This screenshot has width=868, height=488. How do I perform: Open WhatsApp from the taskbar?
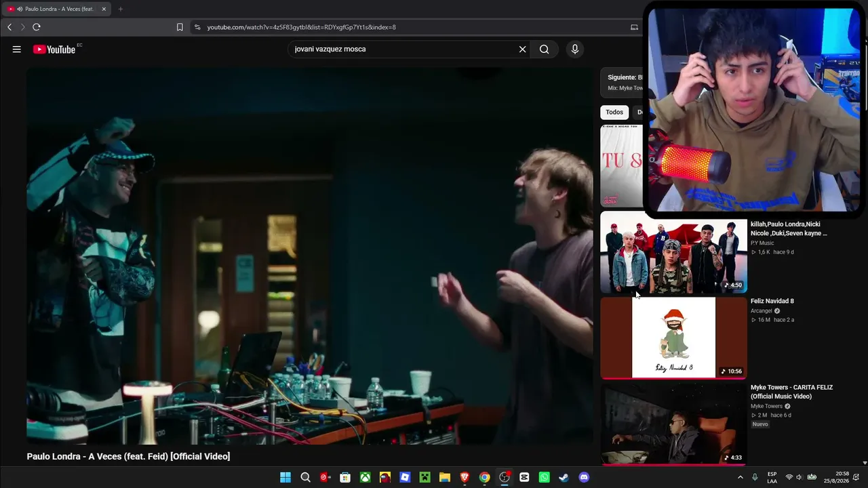(x=544, y=477)
